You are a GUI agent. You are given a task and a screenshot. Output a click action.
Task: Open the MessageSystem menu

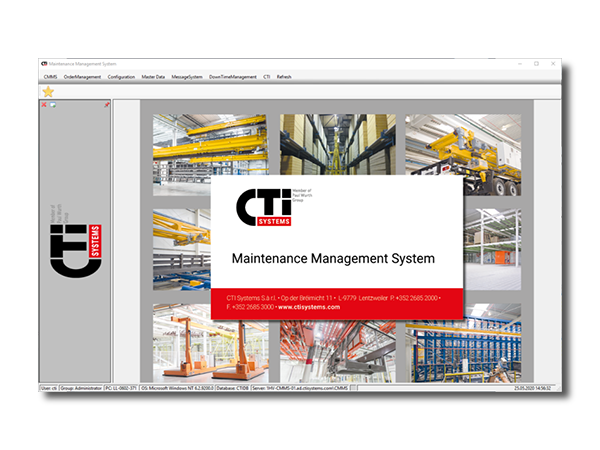pyautogui.click(x=187, y=77)
